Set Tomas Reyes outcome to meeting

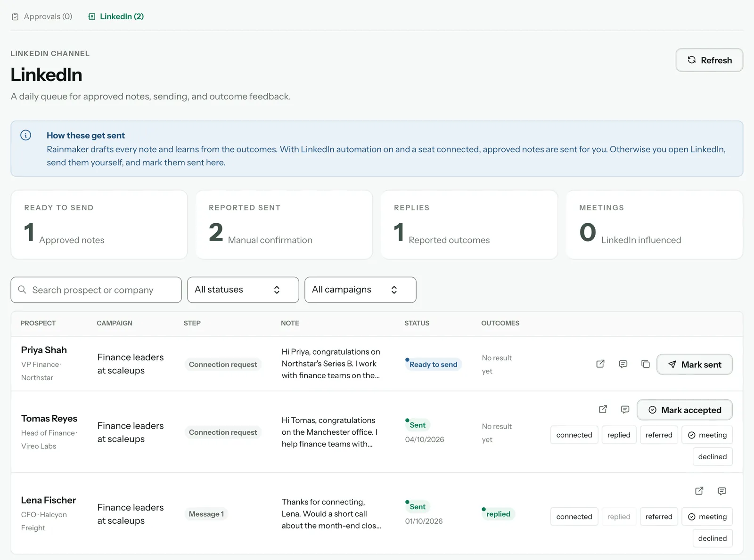[x=707, y=435]
